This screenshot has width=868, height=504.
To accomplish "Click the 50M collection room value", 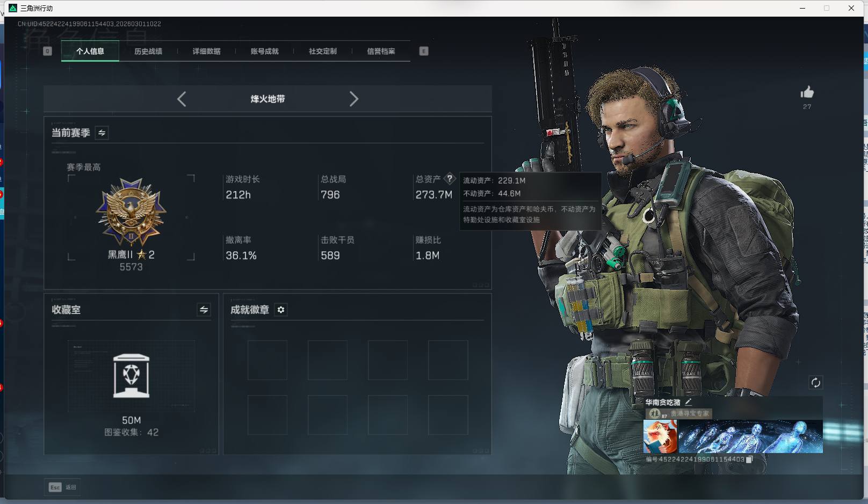I will [x=132, y=420].
